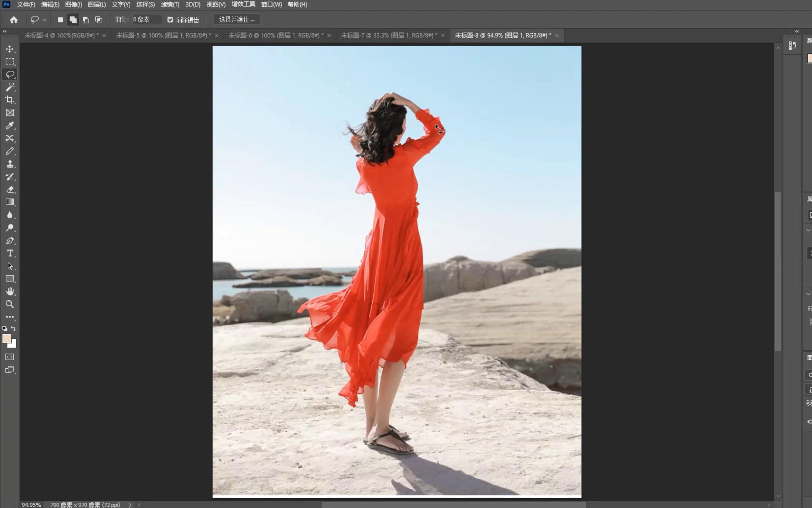Select the Crop tool
The height and width of the screenshot is (508, 812).
pyautogui.click(x=10, y=100)
